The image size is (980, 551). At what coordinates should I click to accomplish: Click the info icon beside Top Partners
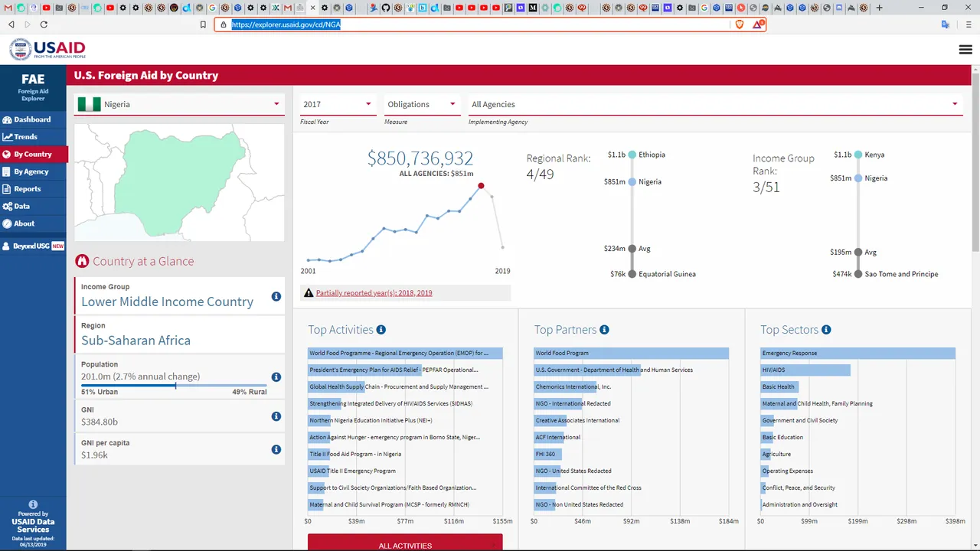point(604,330)
